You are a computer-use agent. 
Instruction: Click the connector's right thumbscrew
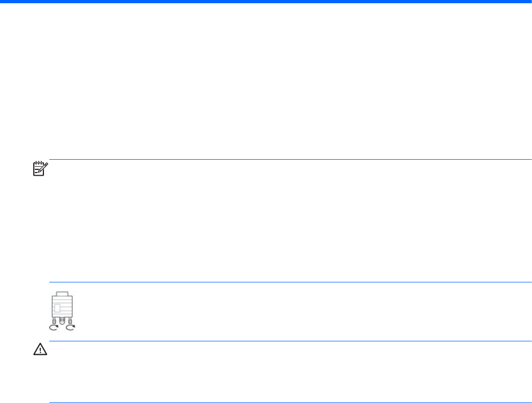click(70, 320)
